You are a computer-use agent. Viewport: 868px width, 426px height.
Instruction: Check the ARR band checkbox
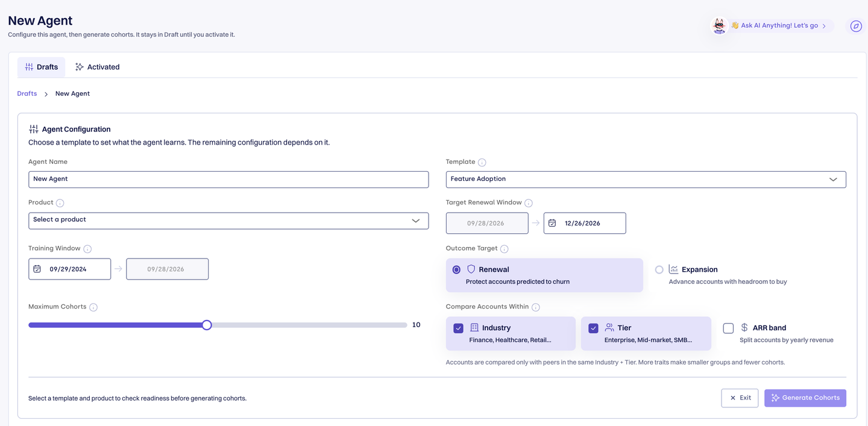pos(728,328)
